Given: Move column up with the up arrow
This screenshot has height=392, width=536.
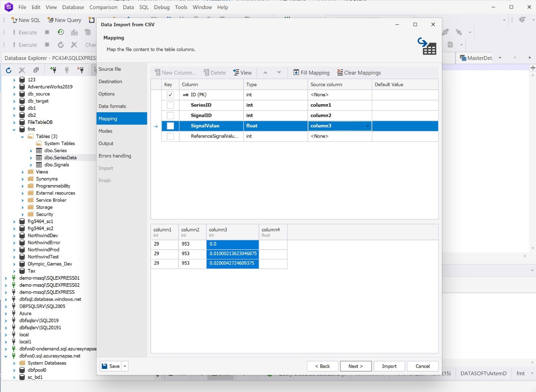Looking at the screenshot, I should [x=265, y=72].
